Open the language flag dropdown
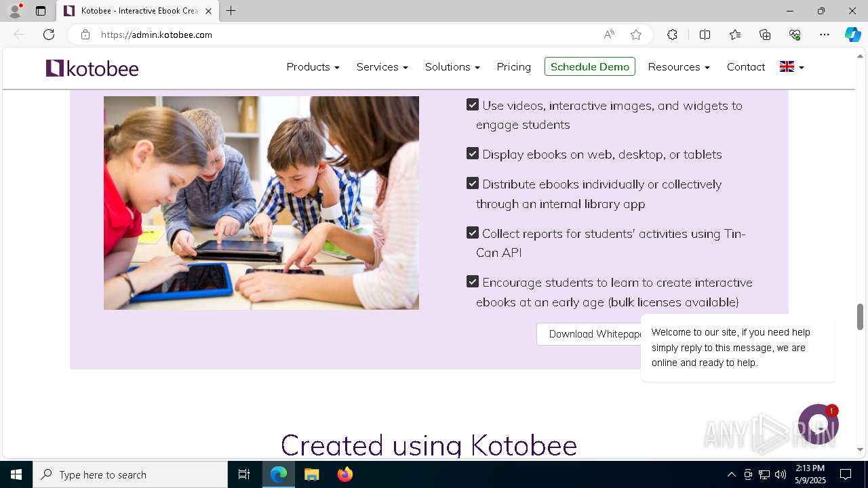 tap(791, 66)
